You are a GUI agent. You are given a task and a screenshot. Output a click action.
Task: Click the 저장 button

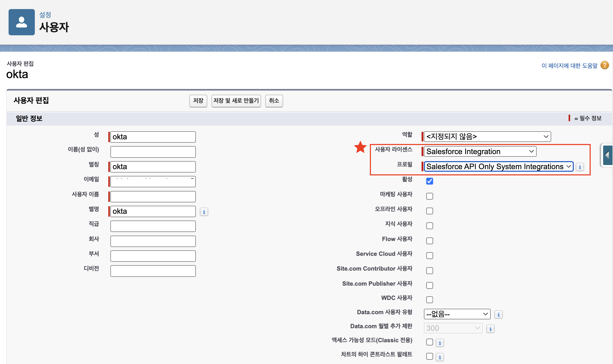pos(198,101)
